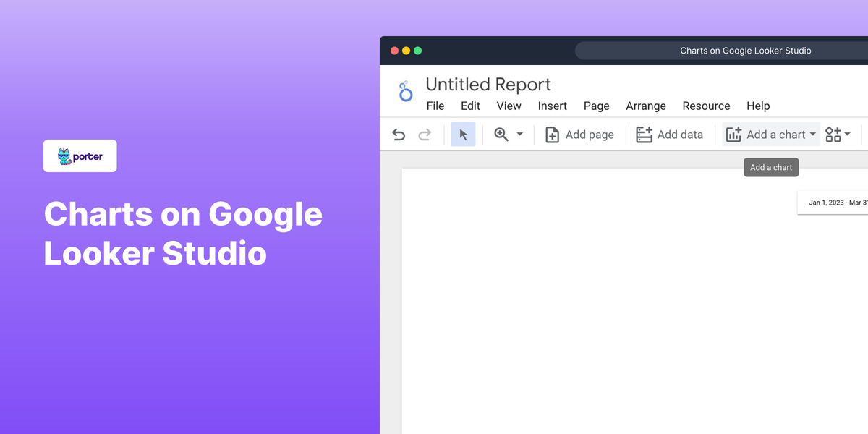Activate the selection arrow tool
868x434 pixels.
click(463, 135)
